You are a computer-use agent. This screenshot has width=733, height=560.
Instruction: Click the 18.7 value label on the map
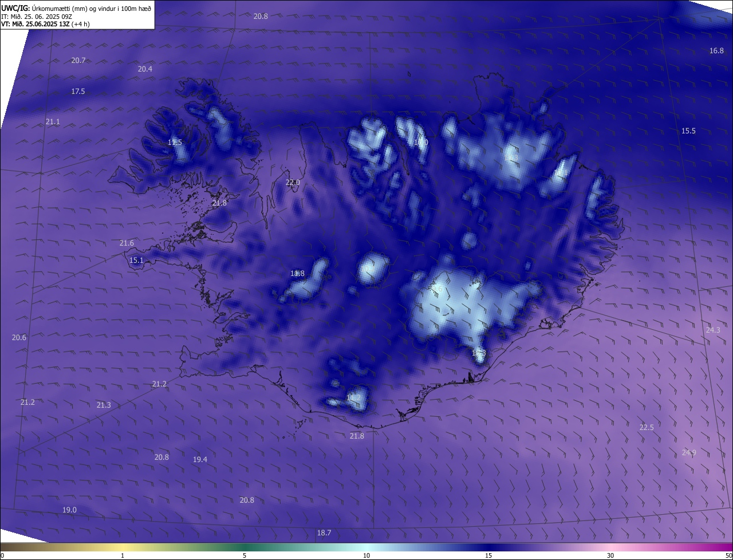coord(324,533)
